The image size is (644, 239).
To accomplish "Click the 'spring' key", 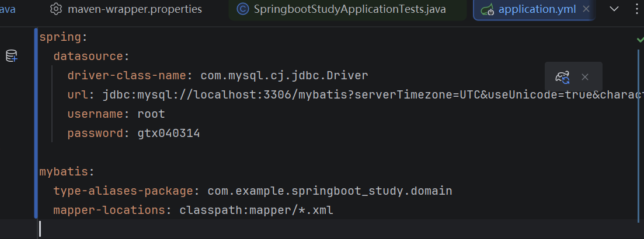I will (x=60, y=37).
